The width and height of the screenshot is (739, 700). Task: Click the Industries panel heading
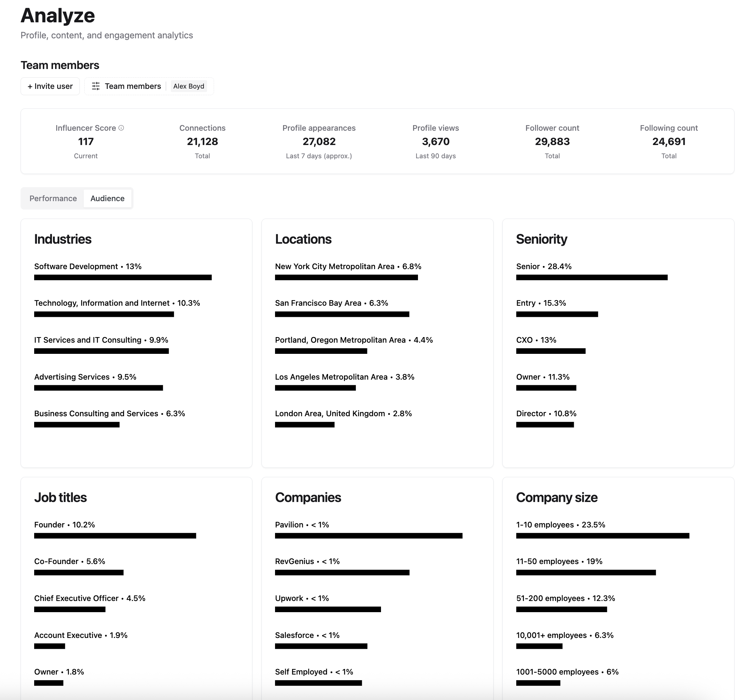63,239
